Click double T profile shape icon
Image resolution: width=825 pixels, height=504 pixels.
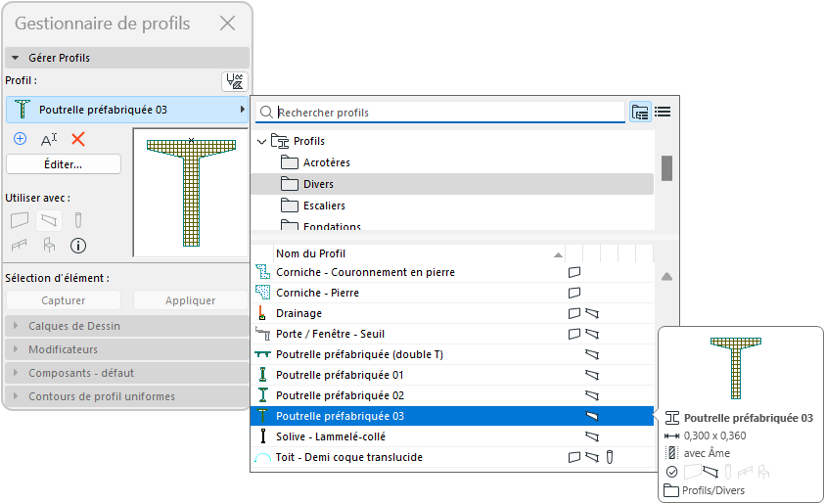[x=262, y=354]
